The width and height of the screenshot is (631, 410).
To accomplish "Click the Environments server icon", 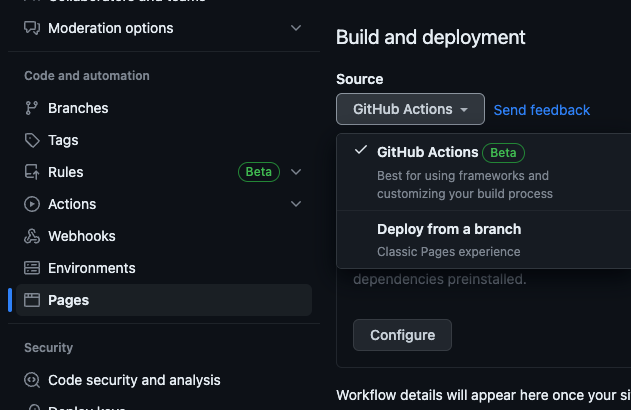I will (32, 268).
